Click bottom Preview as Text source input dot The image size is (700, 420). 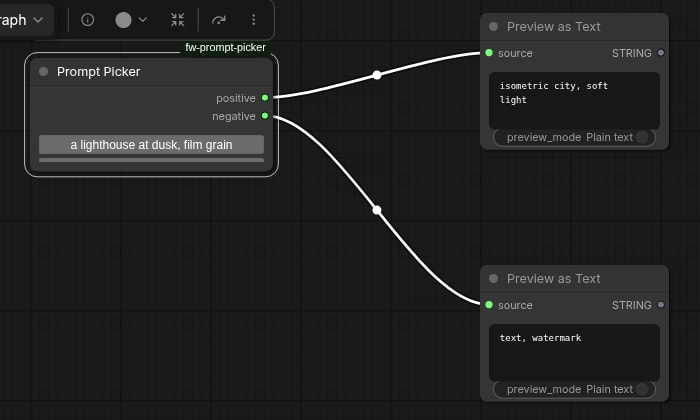point(489,305)
